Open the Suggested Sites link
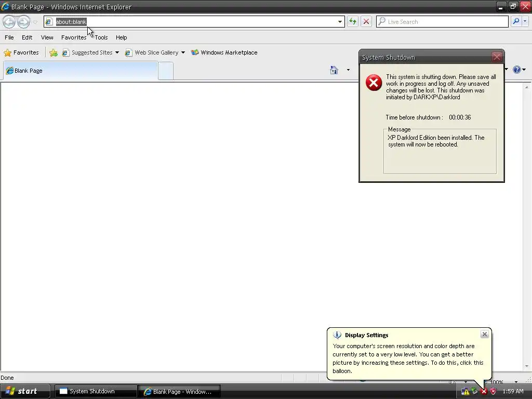 87,52
